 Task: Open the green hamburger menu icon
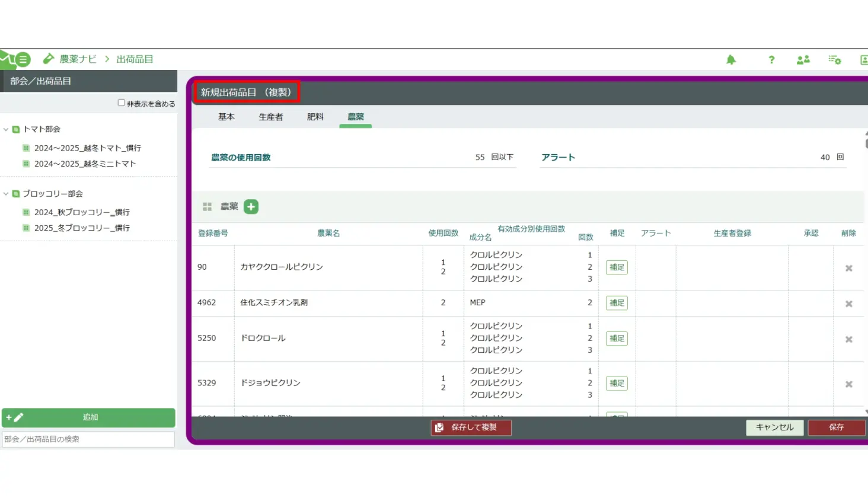click(23, 59)
